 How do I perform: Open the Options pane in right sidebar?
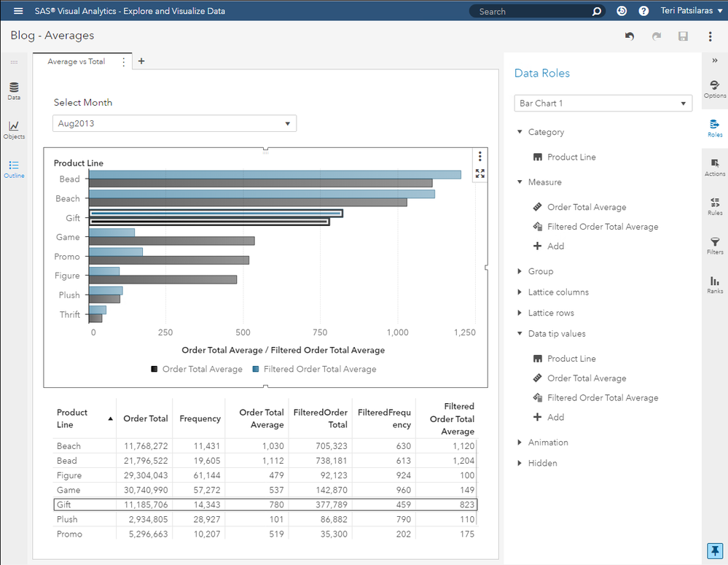tap(714, 89)
